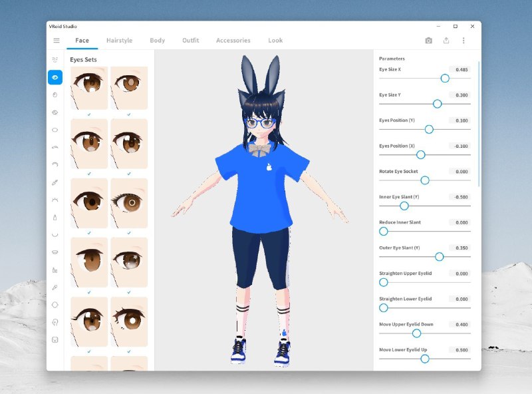Open the Accessories tab
The height and width of the screenshot is (394, 532).
[233, 40]
